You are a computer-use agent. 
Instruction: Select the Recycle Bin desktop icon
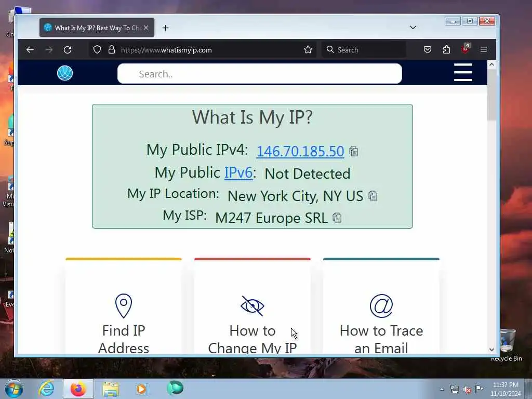[x=507, y=345]
